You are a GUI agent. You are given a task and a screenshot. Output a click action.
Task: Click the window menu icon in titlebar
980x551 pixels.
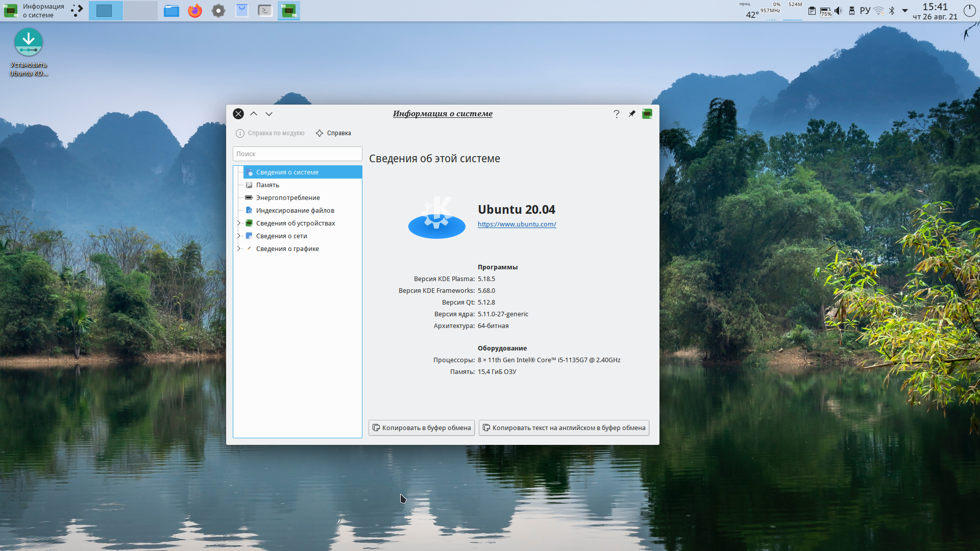(647, 114)
